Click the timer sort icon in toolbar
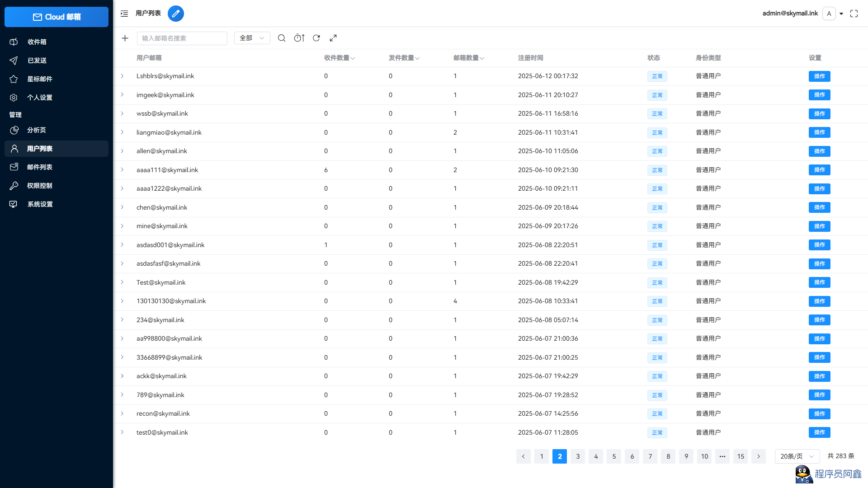Screen dimensions: 868x488 coord(299,38)
